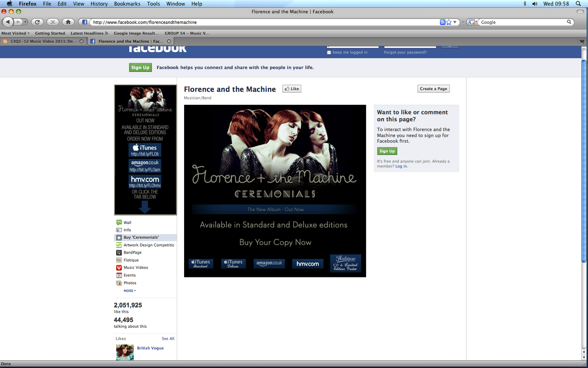Click the Flotique Limited Edition Poster logo
Screen dimensions: 588x368
coord(345,263)
